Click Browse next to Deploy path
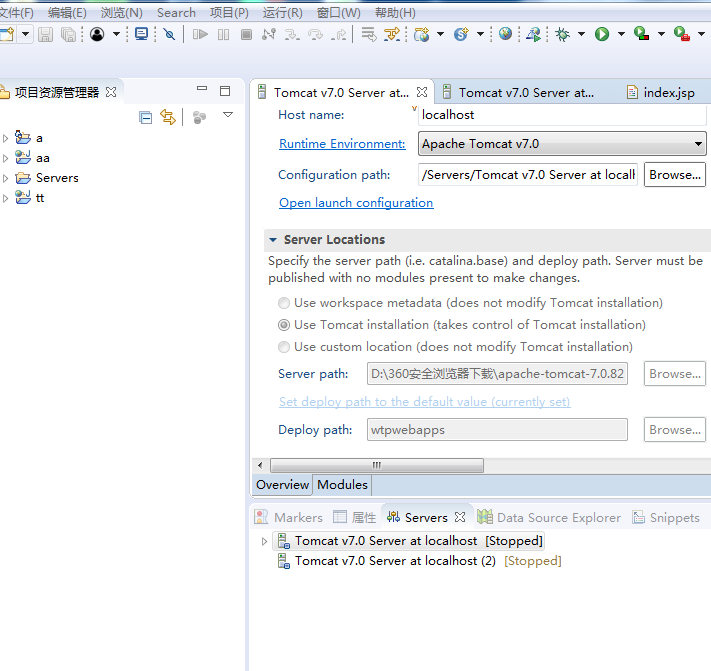 [675, 429]
